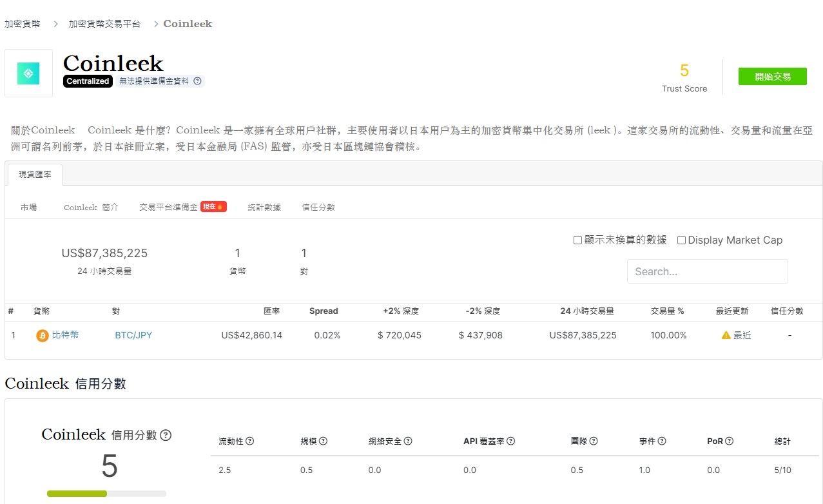This screenshot has width=823, height=504.
Task: Click the trust score progress bar
Action: tap(106, 494)
